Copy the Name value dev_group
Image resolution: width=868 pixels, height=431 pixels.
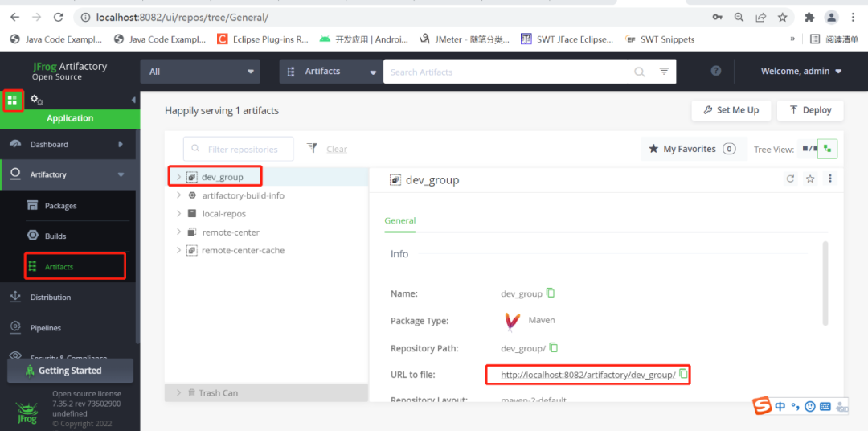[x=551, y=293]
